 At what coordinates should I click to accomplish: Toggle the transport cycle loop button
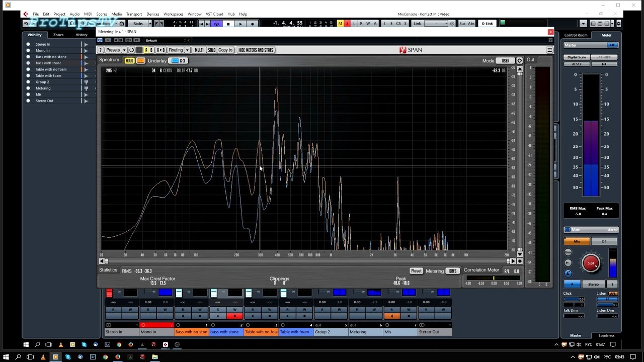click(x=217, y=24)
